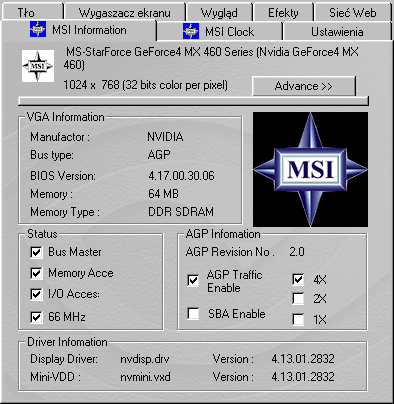This screenshot has width=394, height=404.
Task: Click the large MSI star logo image
Action: coord(310,169)
